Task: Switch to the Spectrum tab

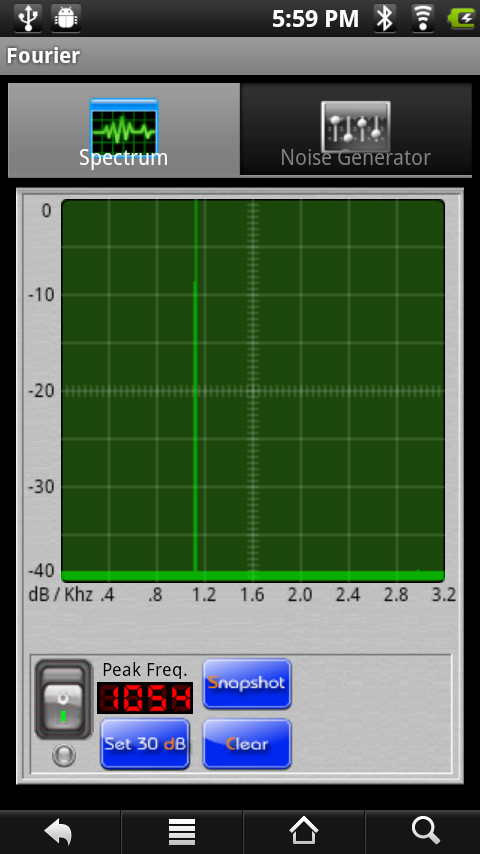Action: click(x=124, y=130)
